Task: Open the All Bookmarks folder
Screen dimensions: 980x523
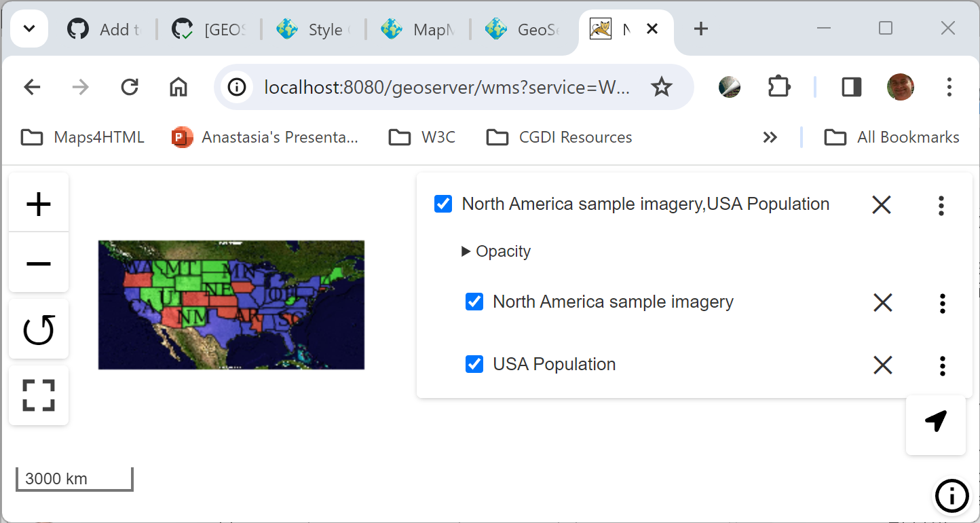Action: 892,137
